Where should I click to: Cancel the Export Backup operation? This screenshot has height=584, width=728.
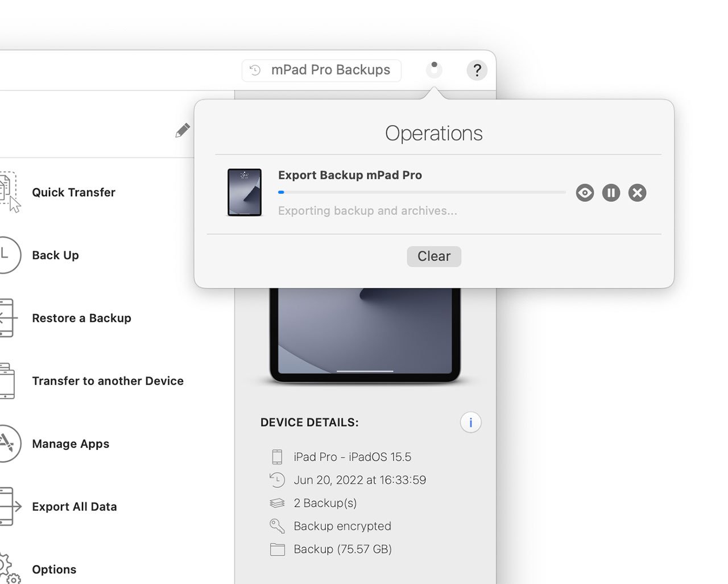(x=637, y=193)
